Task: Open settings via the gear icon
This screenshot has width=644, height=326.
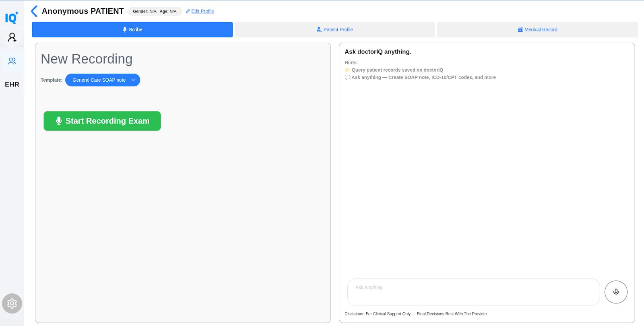Action: click(x=12, y=303)
